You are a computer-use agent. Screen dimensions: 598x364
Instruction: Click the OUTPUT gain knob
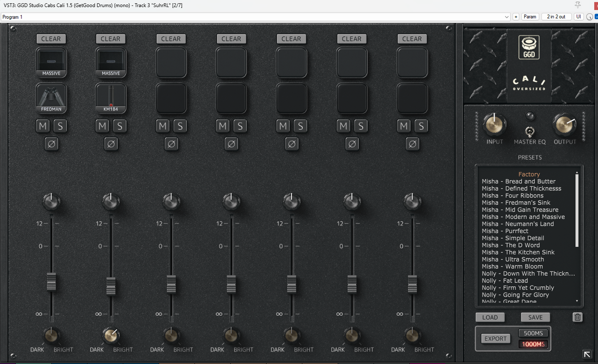pyautogui.click(x=564, y=124)
